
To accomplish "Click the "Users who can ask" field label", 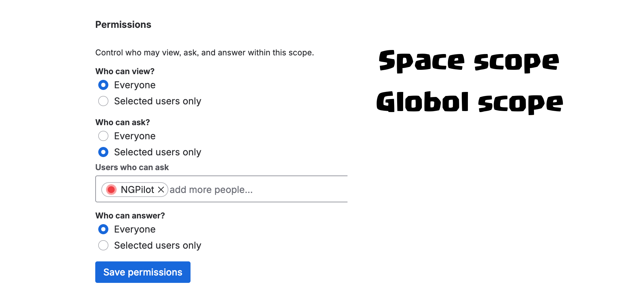I will tap(132, 167).
